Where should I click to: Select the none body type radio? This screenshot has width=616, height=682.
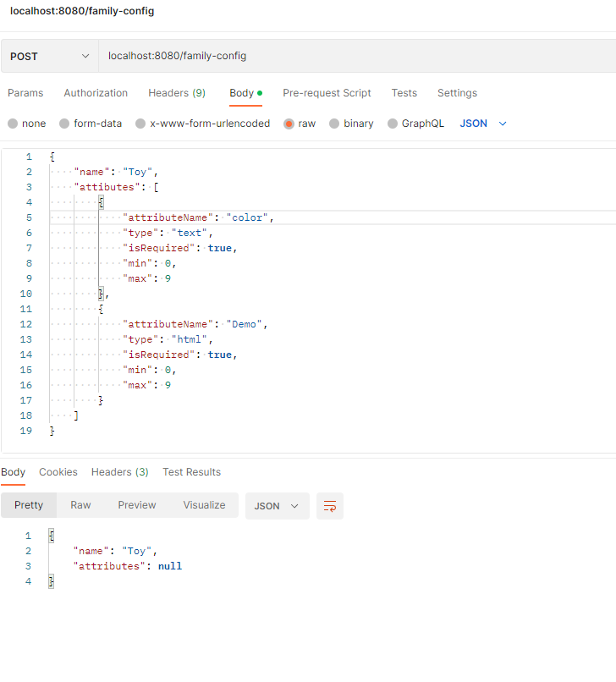(x=13, y=124)
